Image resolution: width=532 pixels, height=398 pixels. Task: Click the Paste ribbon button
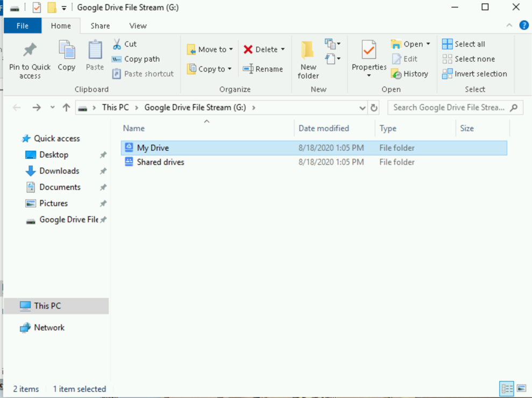[x=95, y=55]
